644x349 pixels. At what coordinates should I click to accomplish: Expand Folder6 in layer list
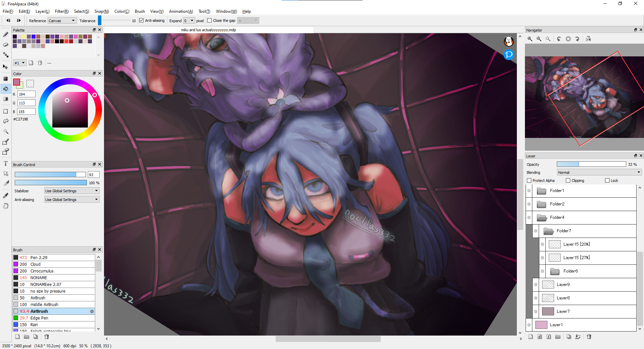click(555, 271)
